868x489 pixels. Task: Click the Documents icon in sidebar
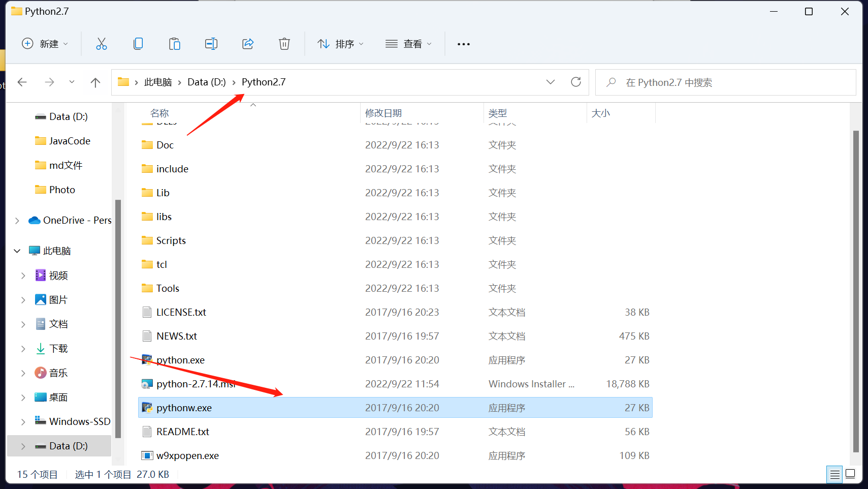coord(41,324)
